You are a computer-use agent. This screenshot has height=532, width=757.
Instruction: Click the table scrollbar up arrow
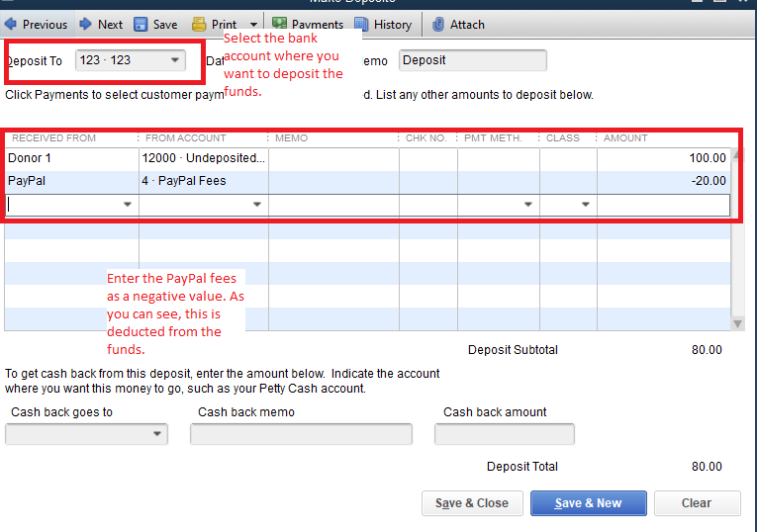[736, 154]
